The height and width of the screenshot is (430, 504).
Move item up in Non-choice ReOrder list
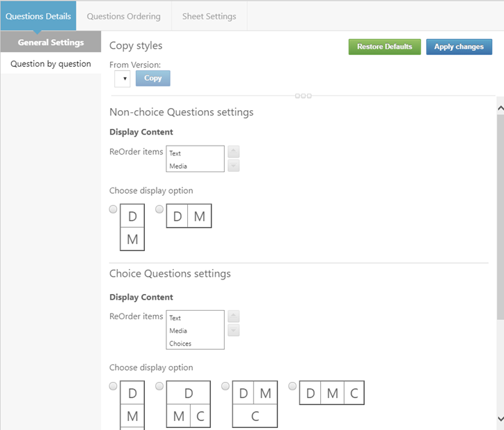[x=233, y=152]
